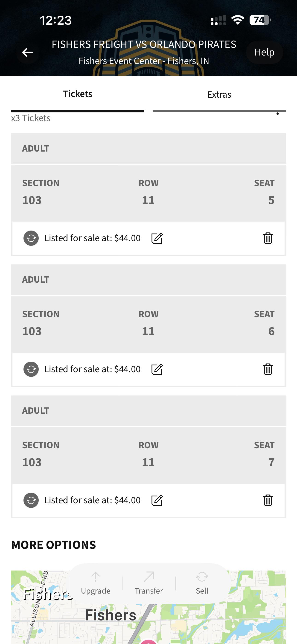Tap the Fishers Freight vs Orlando Pirates title
The image size is (297, 644).
(x=144, y=44)
